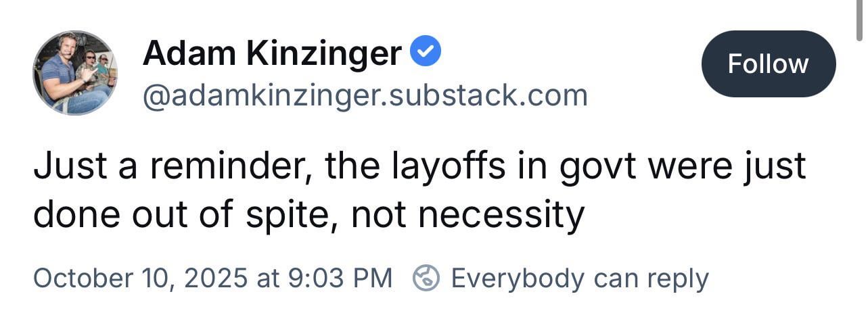Open Adam Kinzinger's profile avatar photo

(x=74, y=72)
